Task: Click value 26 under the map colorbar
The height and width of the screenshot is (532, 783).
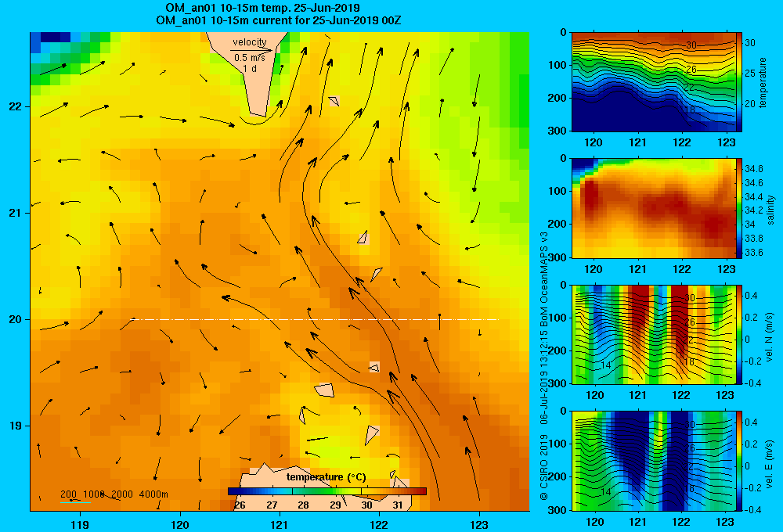Action: (x=240, y=505)
